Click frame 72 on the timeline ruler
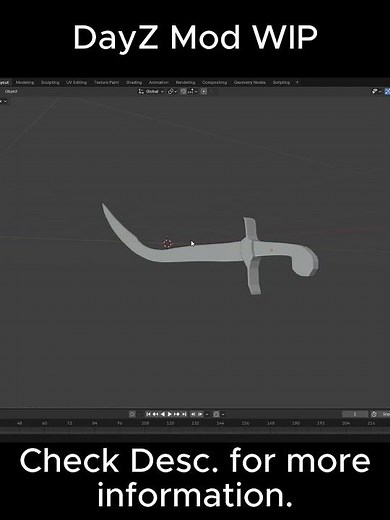This screenshot has height=520, width=390. click(x=70, y=423)
